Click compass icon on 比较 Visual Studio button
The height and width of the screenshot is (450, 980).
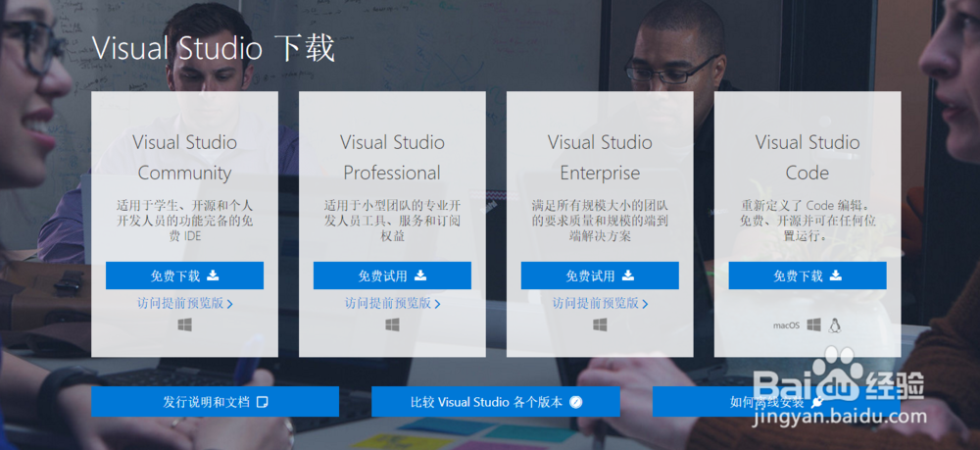click(576, 401)
